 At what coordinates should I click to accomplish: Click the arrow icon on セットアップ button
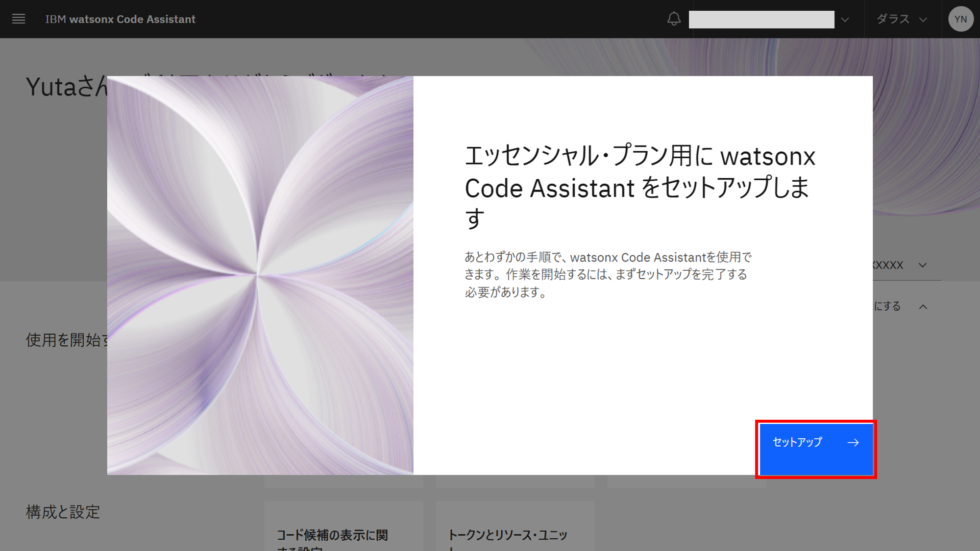853,443
